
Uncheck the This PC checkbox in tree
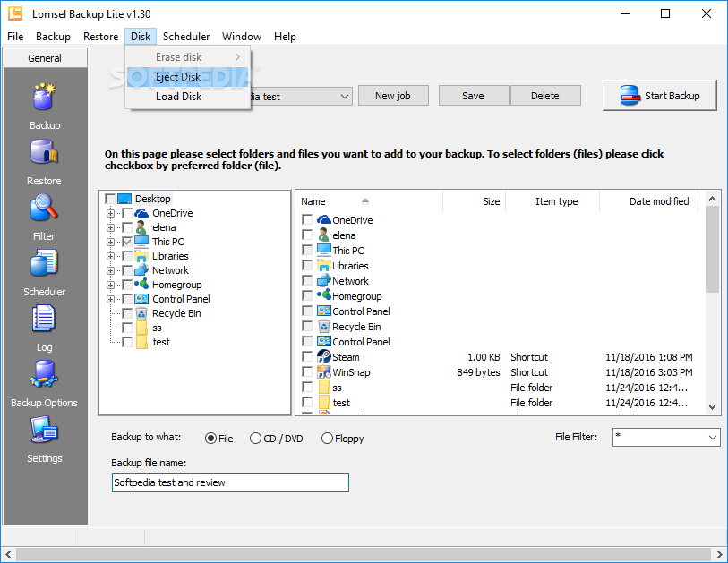127,242
